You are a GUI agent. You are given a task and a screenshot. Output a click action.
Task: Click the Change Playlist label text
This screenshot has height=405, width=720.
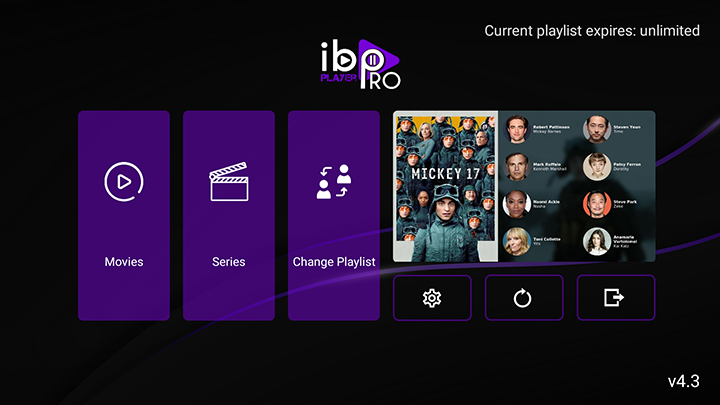(334, 262)
